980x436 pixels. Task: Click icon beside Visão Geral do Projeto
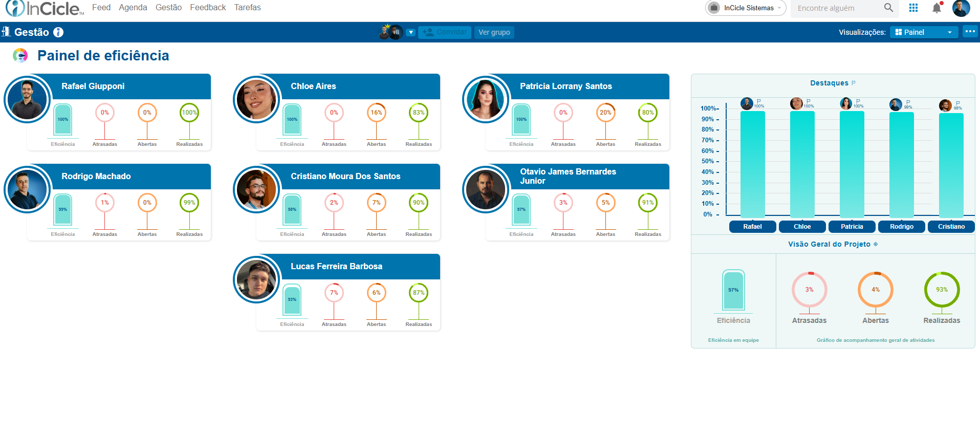[x=876, y=244]
